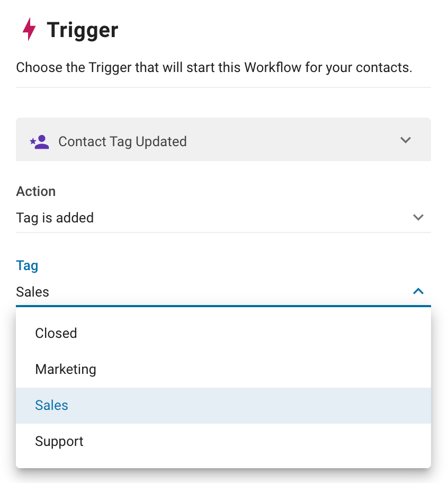Choose Marketing from the tag list
The image size is (448, 483).
click(x=66, y=369)
